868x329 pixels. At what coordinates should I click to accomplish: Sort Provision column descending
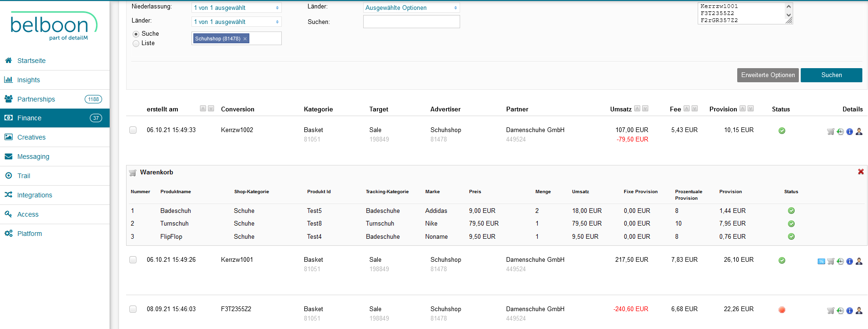click(751, 109)
